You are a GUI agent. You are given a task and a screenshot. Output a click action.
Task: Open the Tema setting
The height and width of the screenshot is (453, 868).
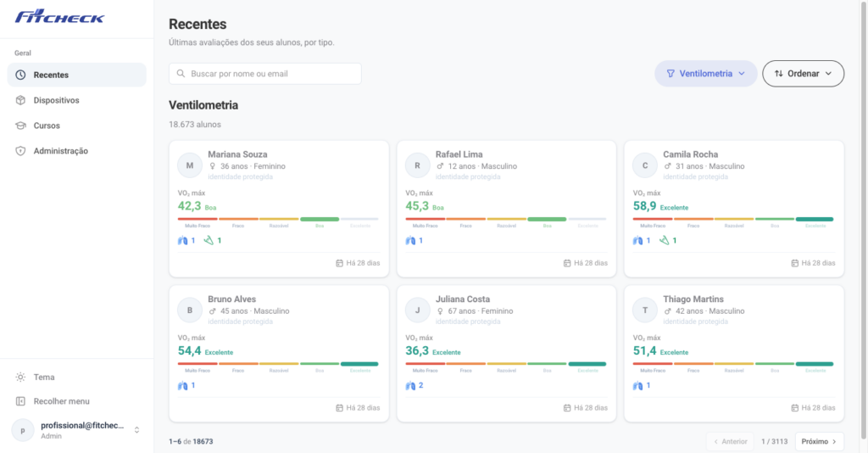click(x=77, y=377)
